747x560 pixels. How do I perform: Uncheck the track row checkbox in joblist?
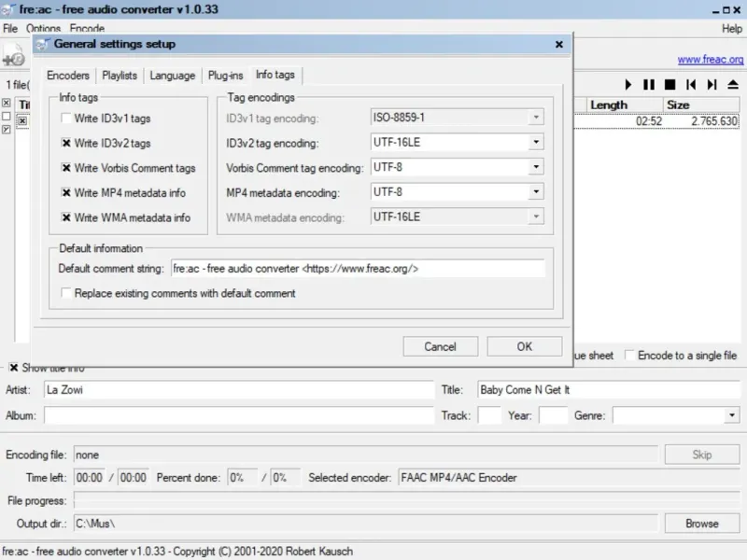[21, 121]
